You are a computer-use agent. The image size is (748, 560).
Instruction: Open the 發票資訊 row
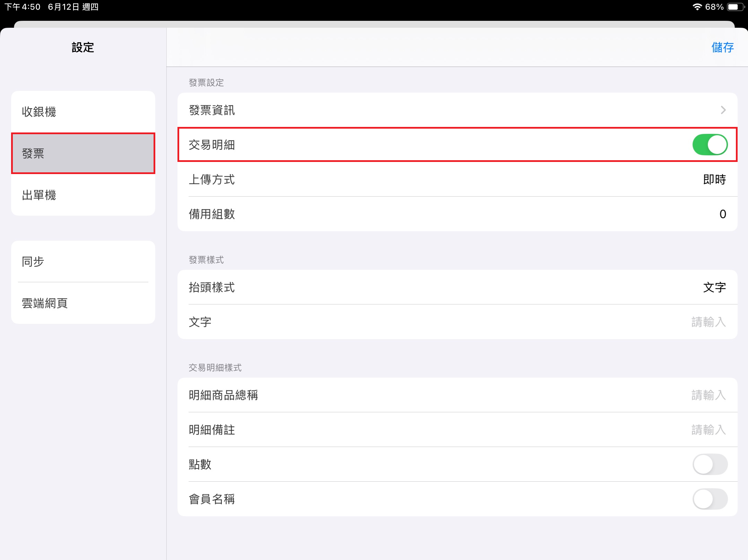click(x=457, y=110)
